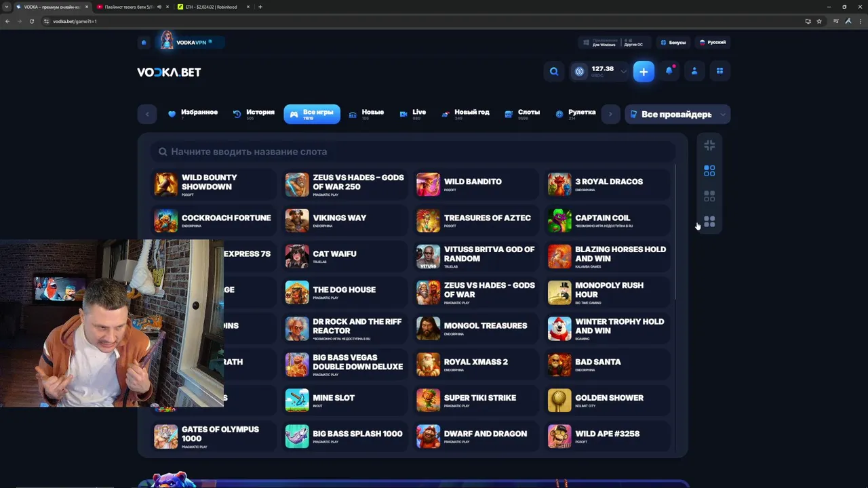Open the Vikings Way game icon
Viewport: 868px width, 488px height.
click(x=297, y=220)
